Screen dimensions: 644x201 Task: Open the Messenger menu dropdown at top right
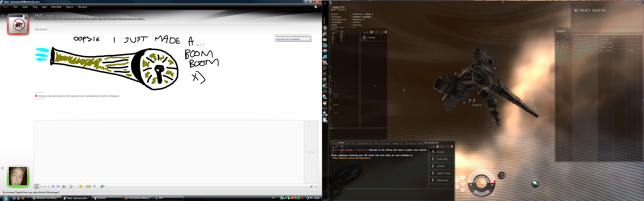pos(317,7)
